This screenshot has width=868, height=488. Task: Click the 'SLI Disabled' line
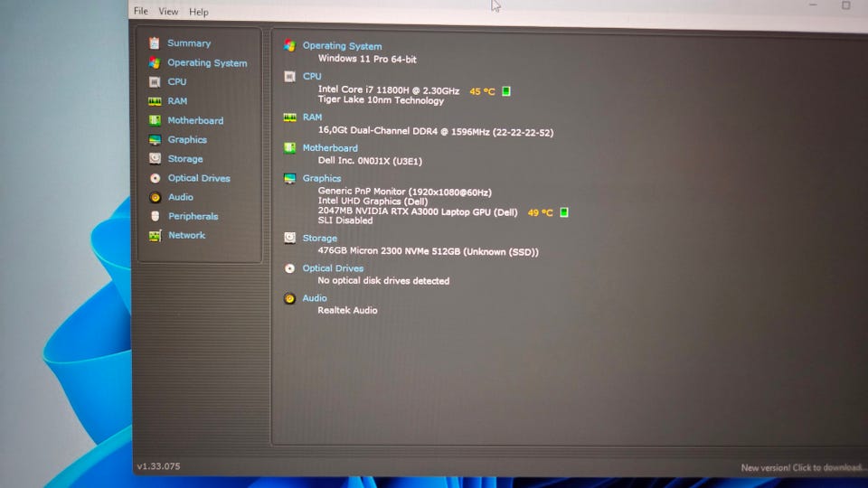[344, 221]
